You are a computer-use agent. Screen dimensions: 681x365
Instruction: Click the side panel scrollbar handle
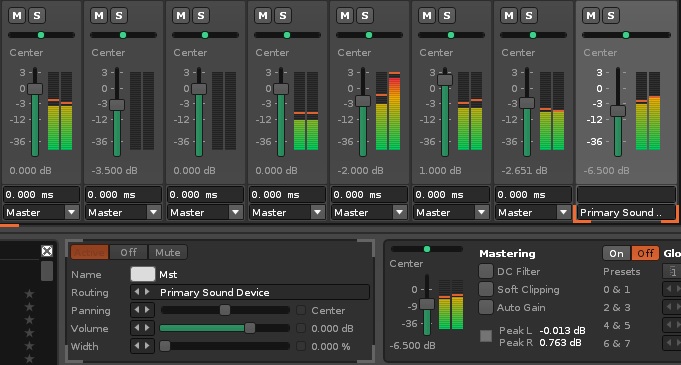47,271
